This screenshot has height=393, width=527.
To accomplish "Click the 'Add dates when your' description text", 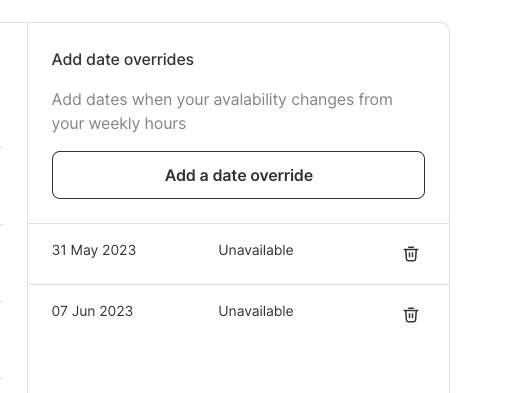I will (130, 100).
